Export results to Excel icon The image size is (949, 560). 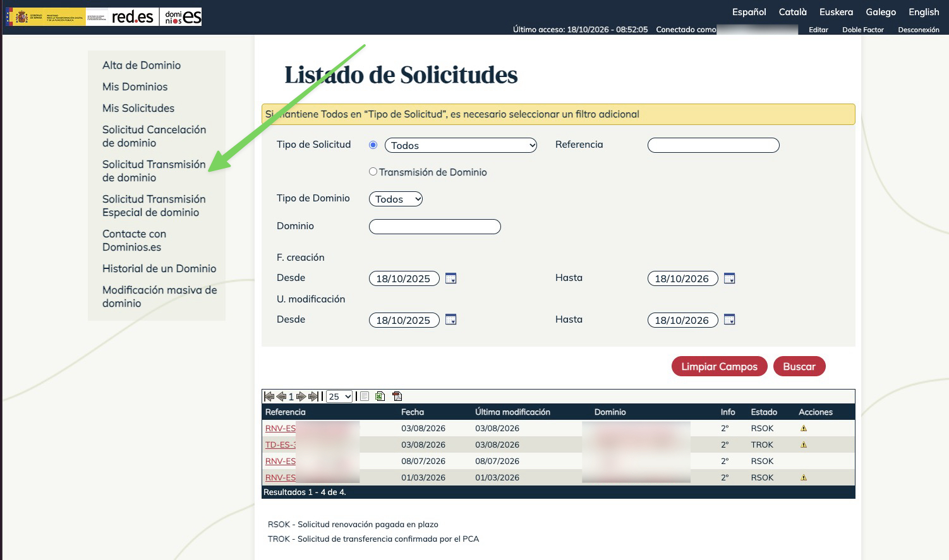click(380, 396)
